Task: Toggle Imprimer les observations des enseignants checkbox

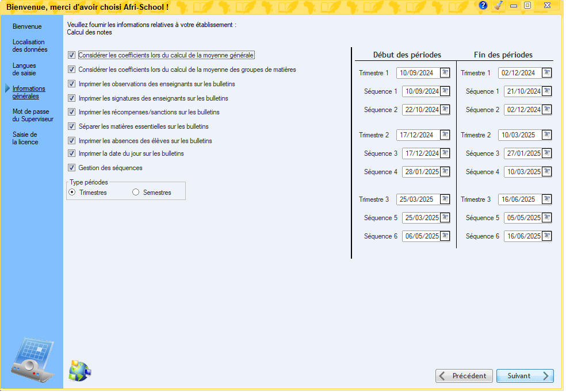Action: 72,84
